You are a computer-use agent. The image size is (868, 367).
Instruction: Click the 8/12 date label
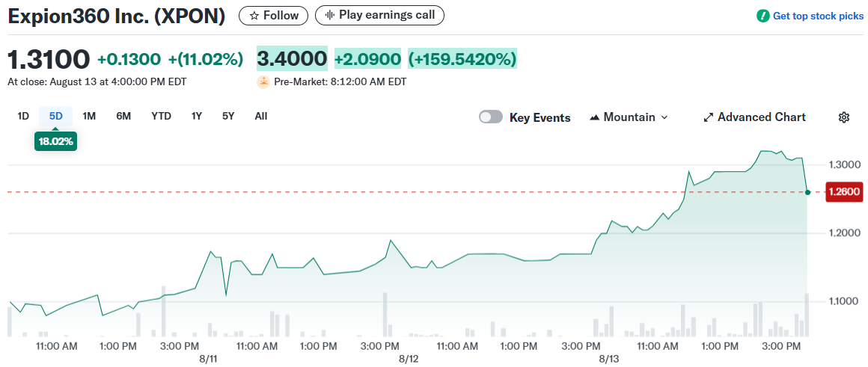coord(409,359)
